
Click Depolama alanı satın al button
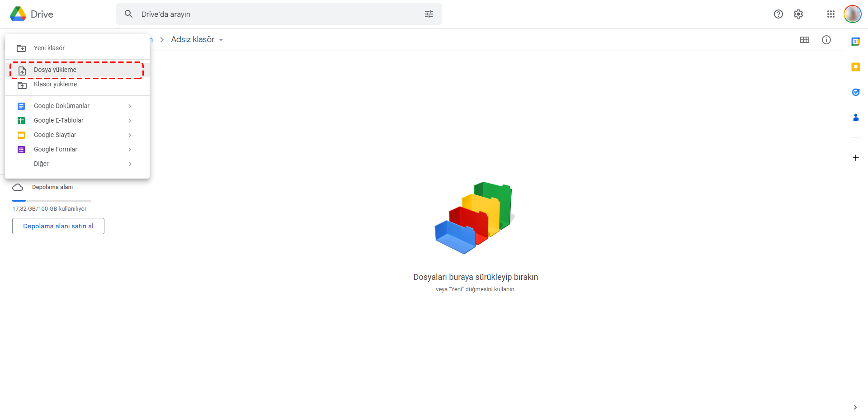[x=58, y=226]
